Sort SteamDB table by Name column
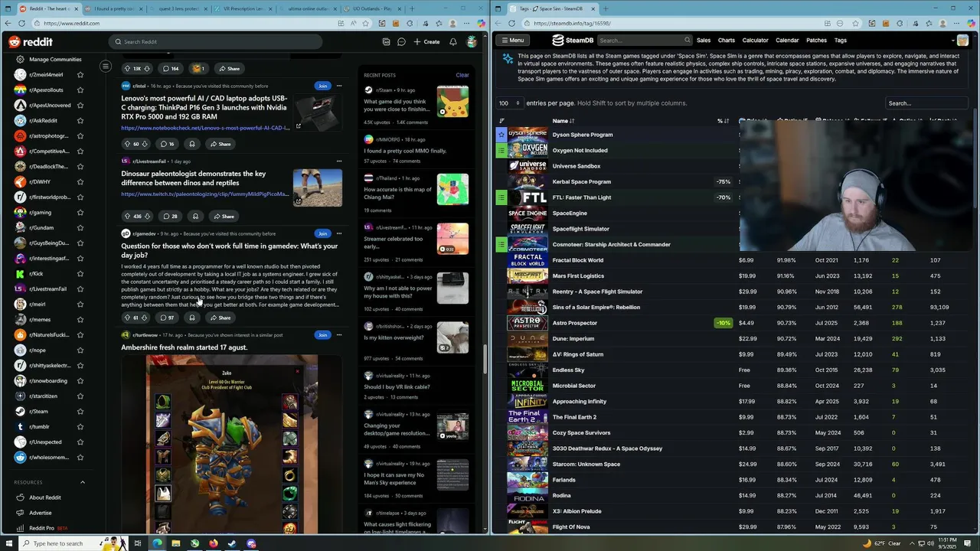980x551 pixels. [563, 121]
